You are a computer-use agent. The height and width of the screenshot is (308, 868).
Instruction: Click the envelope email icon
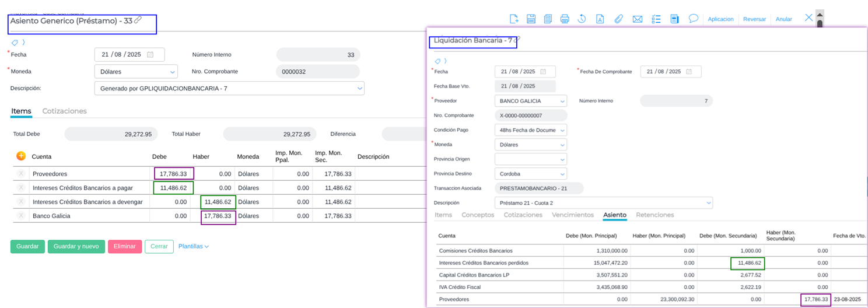pos(638,19)
